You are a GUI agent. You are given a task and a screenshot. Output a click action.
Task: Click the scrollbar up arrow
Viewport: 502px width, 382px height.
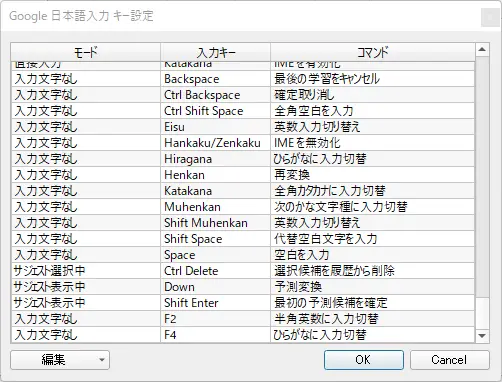tap(482, 50)
